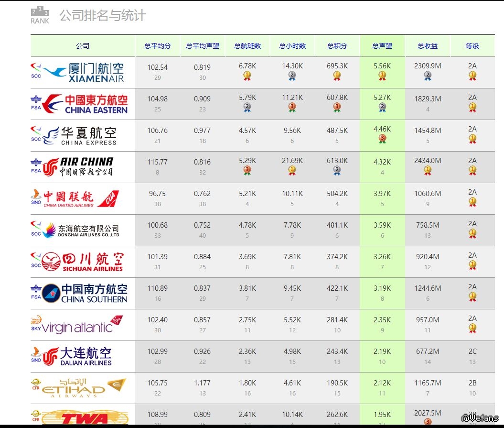The height and width of the screenshot is (428, 504).
Task: Open Etihad Airways company logo
Action: [84, 388]
